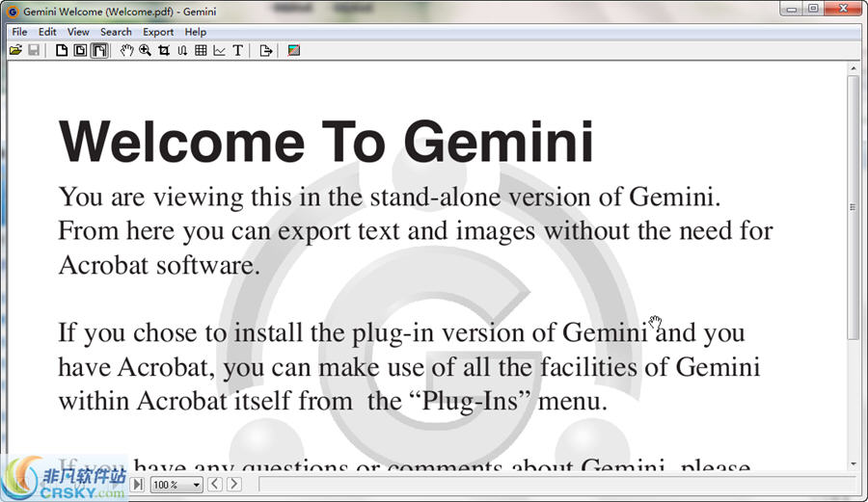Image resolution: width=868 pixels, height=502 pixels.
Task: Open the Help menu
Action: (196, 32)
